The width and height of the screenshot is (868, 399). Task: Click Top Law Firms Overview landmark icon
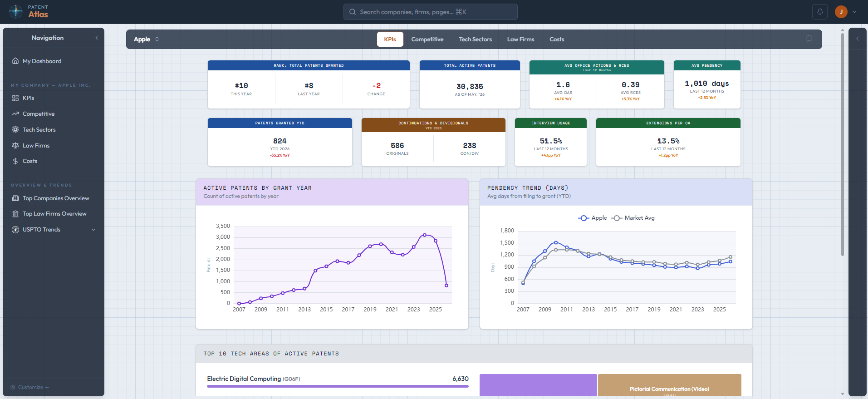click(15, 214)
